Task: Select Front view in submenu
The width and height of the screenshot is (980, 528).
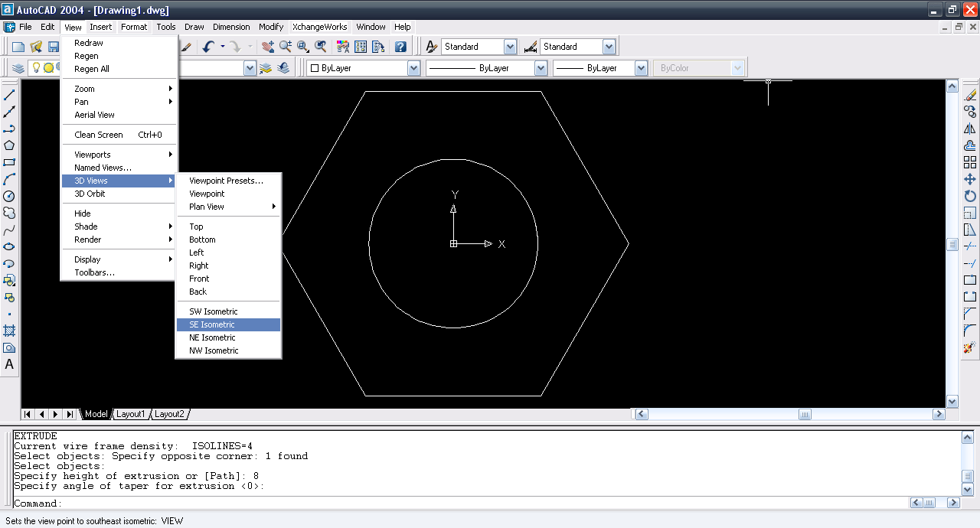Action: click(229, 279)
